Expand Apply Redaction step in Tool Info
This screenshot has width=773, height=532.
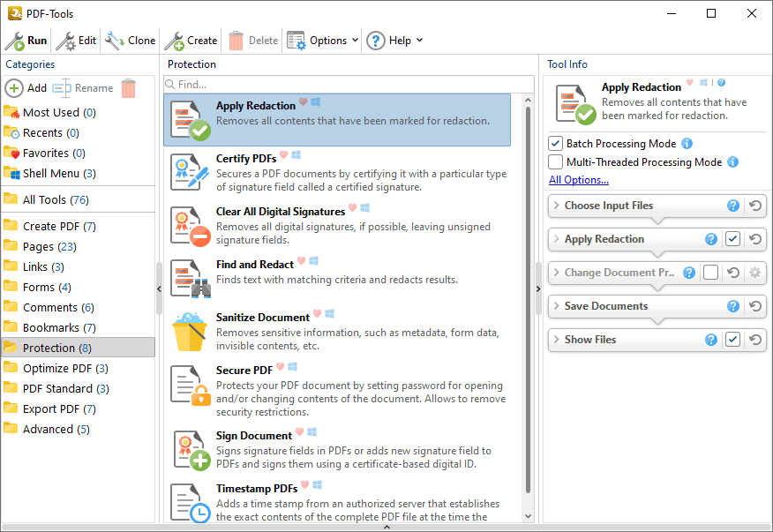click(x=557, y=238)
